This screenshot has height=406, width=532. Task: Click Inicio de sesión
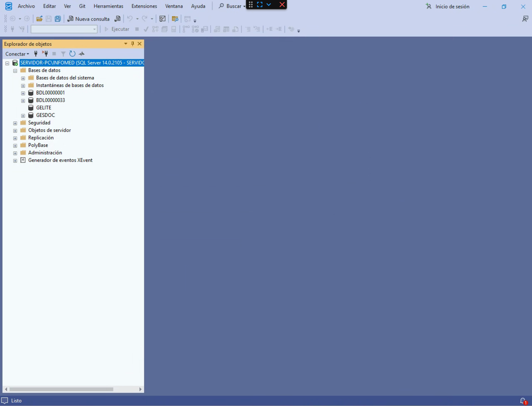click(448, 6)
